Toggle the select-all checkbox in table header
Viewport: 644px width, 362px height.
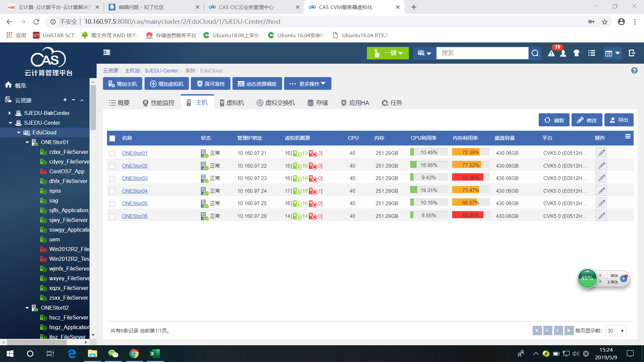coord(112,138)
